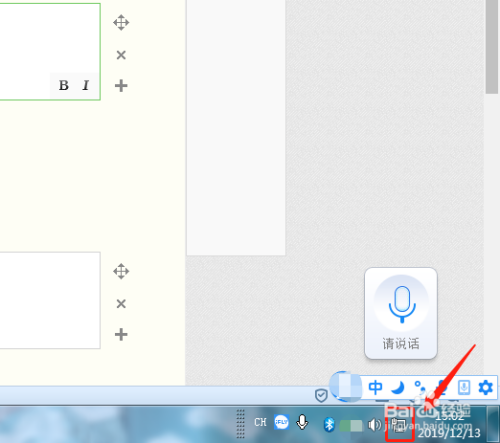Click the move handle beside the first text box
Image resolution: width=500 pixels, height=443 pixels.
pos(121,23)
